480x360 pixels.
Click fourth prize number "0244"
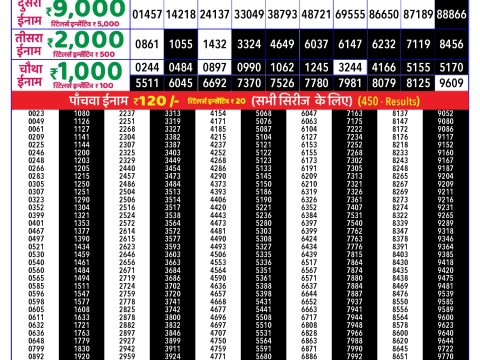[x=147, y=68]
